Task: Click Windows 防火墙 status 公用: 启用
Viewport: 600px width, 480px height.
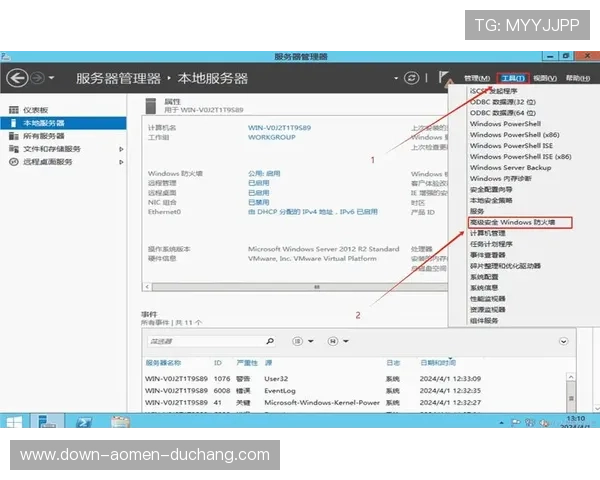Action: [264, 173]
